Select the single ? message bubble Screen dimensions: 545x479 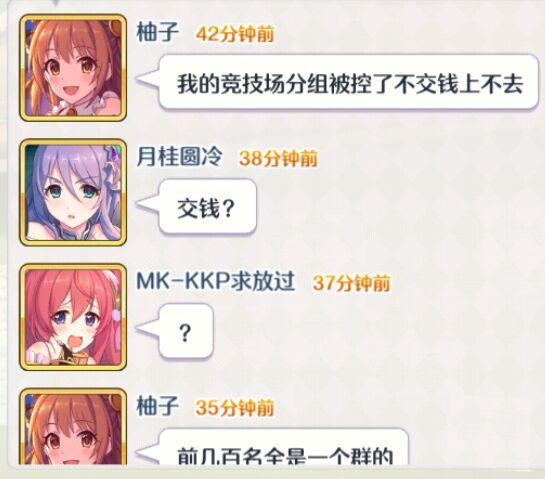(x=186, y=332)
